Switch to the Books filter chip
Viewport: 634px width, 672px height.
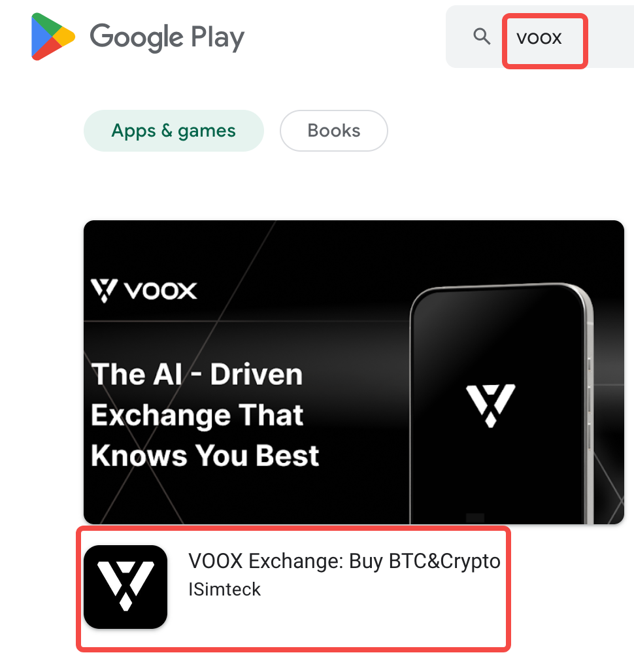(334, 131)
